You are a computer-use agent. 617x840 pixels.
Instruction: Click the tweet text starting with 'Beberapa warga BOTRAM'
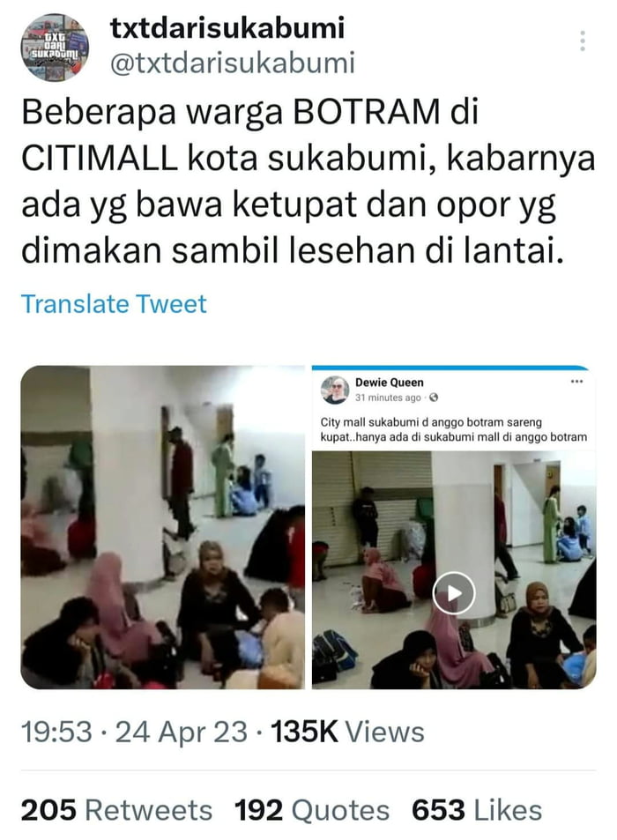(308, 182)
